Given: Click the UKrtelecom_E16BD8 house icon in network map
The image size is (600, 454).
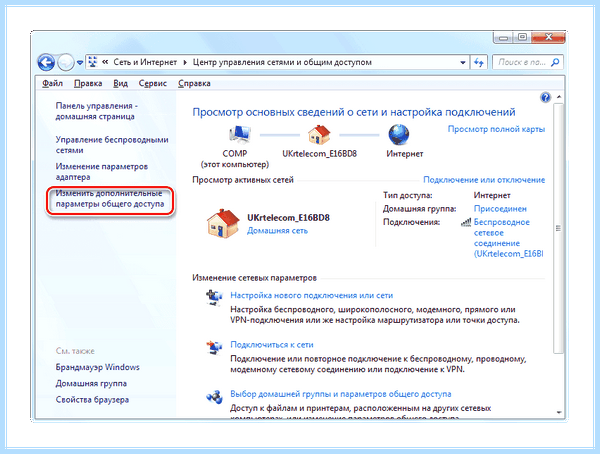Looking at the screenshot, I should point(319,134).
